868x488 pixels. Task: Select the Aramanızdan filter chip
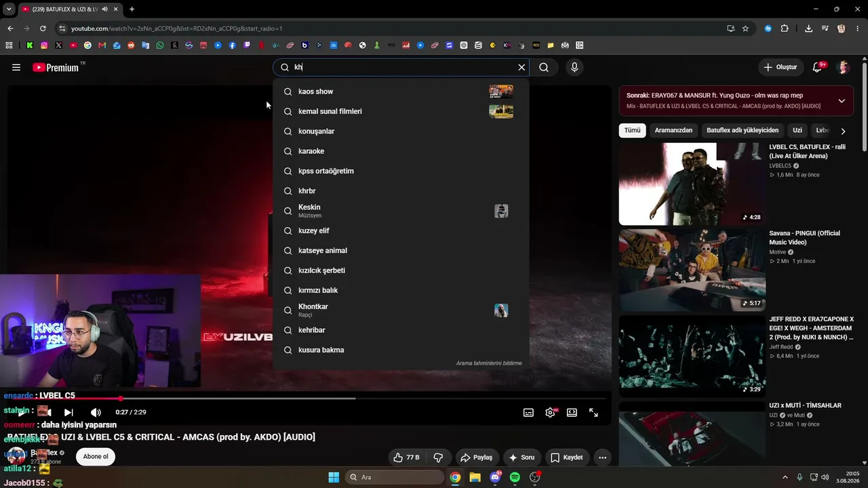click(x=673, y=130)
